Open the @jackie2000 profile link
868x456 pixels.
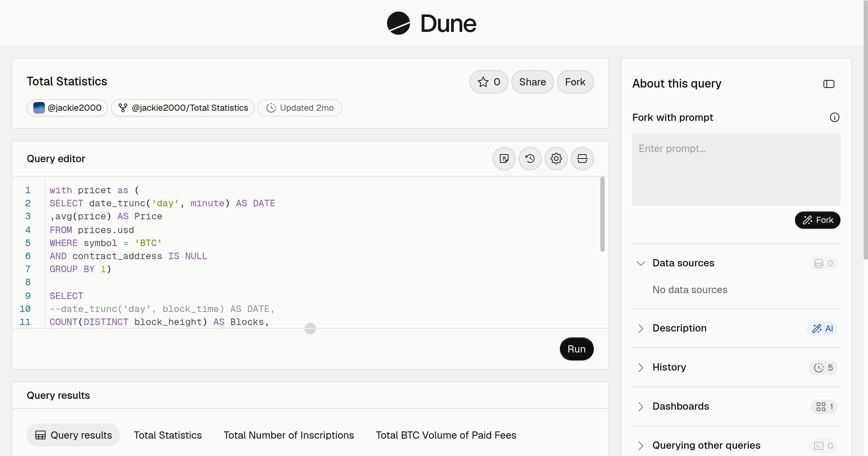point(67,107)
